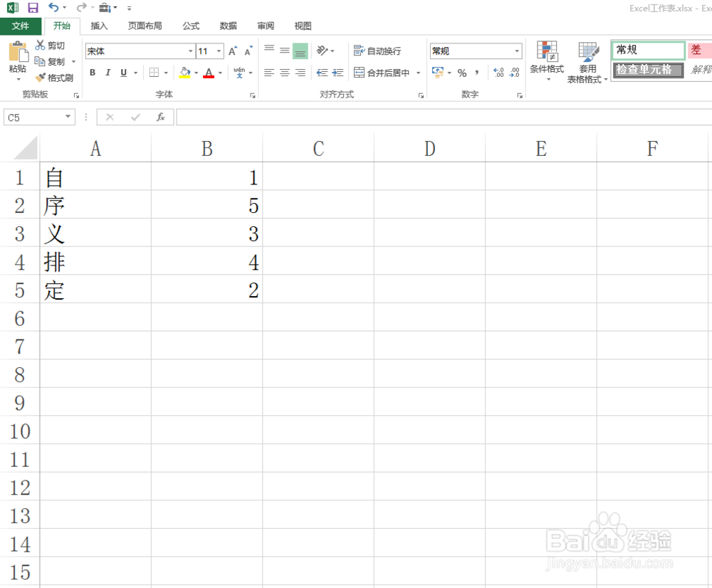Switch to the 审阅 tab
The width and height of the screenshot is (712, 588).
pos(265,26)
